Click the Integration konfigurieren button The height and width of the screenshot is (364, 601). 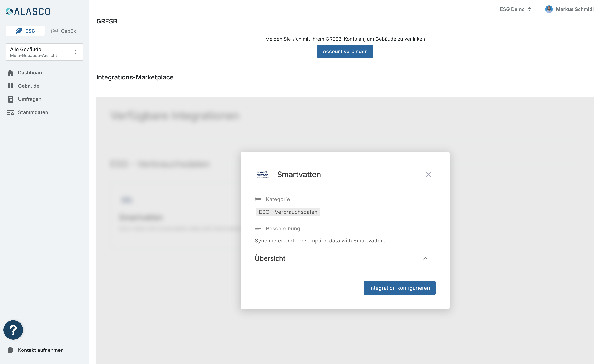(x=399, y=288)
